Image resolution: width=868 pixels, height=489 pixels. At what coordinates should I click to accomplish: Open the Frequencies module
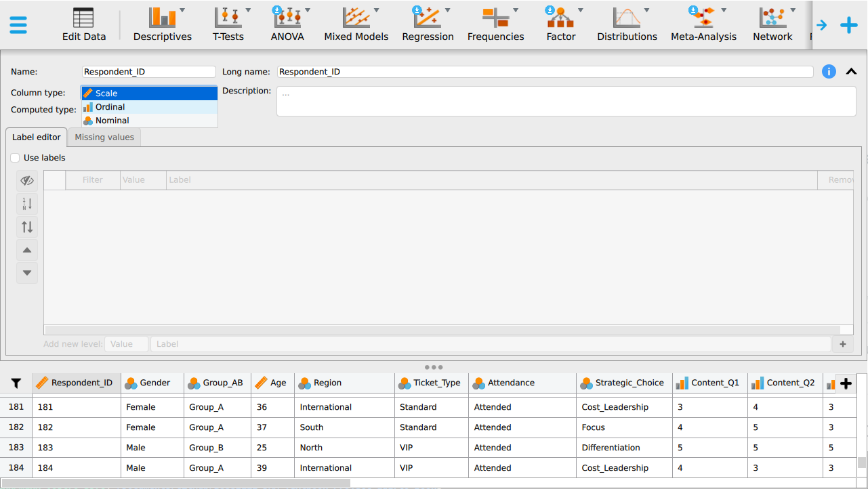tap(495, 25)
